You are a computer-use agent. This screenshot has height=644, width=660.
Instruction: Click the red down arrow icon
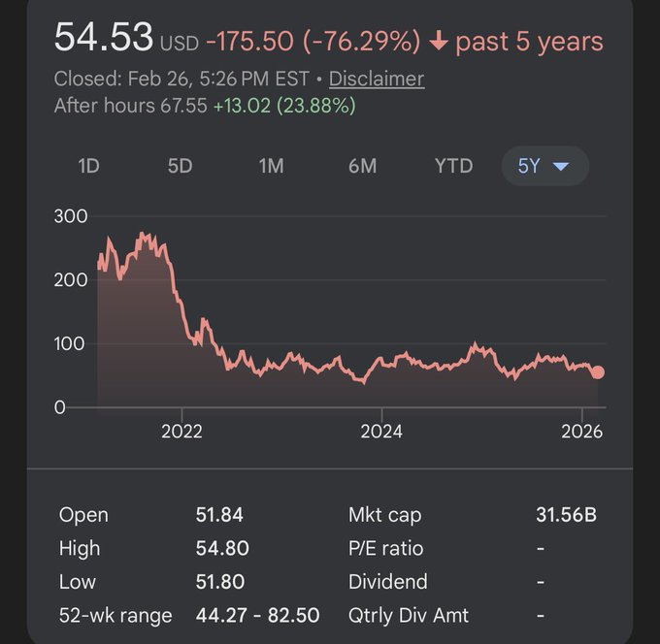(440, 42)
